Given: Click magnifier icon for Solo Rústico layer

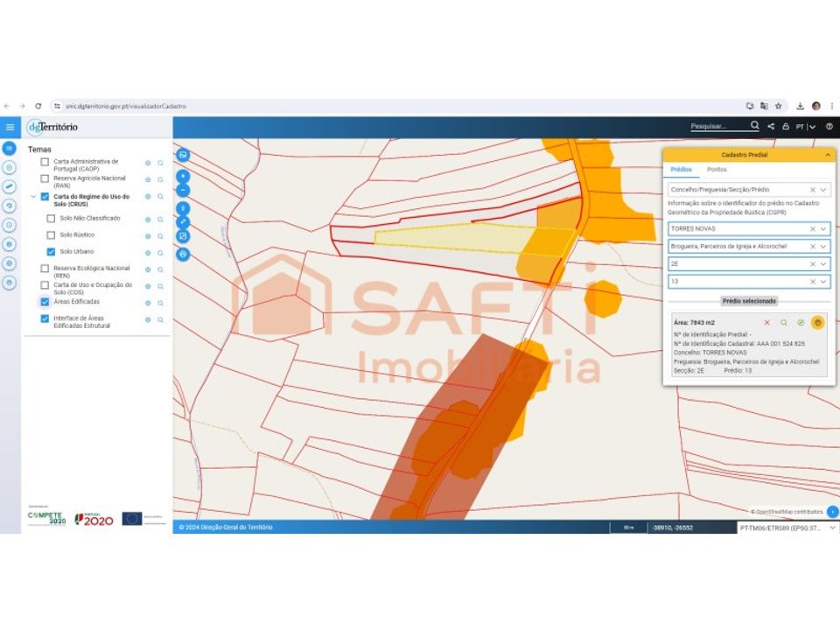Looking at the screenshot, I should tap(160, 235).
